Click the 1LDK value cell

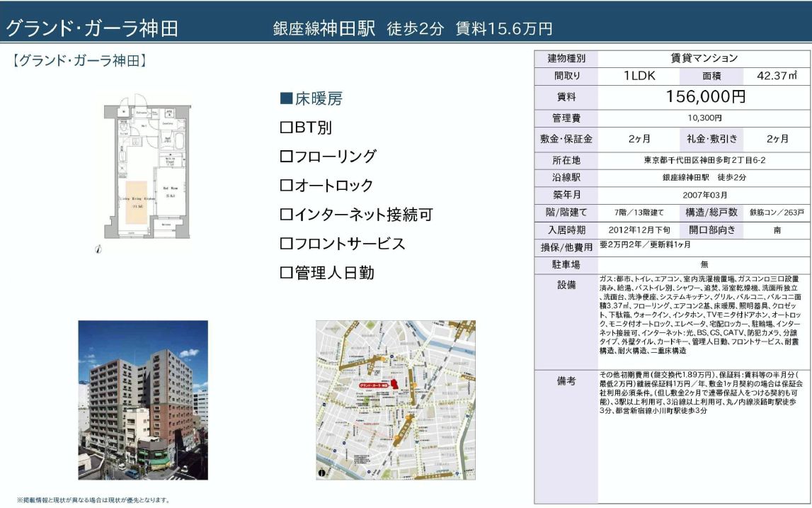639,76
